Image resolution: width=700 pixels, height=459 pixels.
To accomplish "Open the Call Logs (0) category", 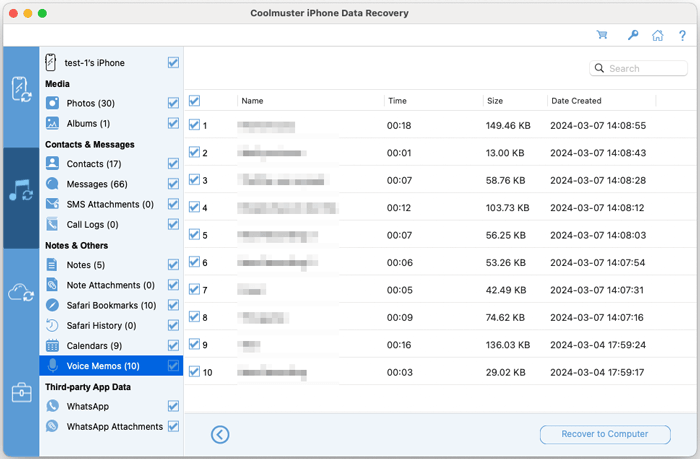I will pyautogui.click(x=92, y=225).
